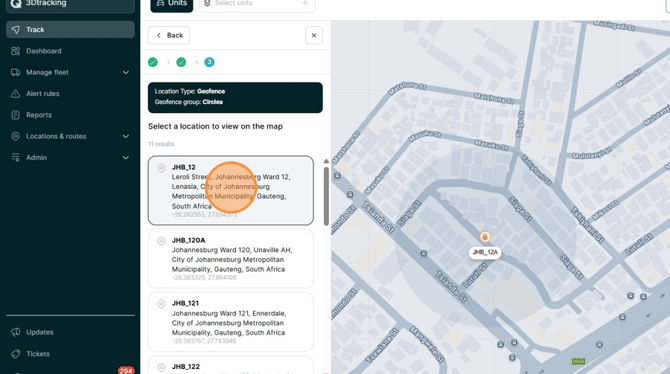Click the first completed step checkmark

tap(153, 62)
